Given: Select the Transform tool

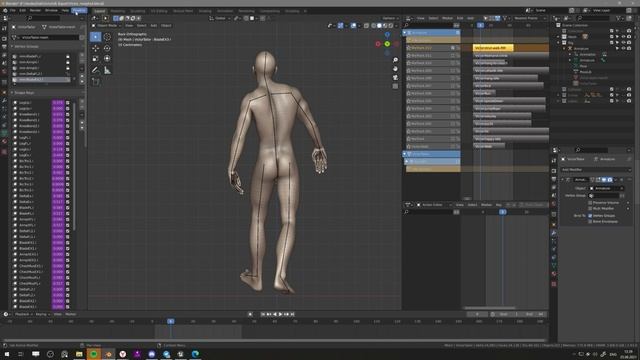Looking at the screenshot, I should pyautogui.click(x=107, y=59).
